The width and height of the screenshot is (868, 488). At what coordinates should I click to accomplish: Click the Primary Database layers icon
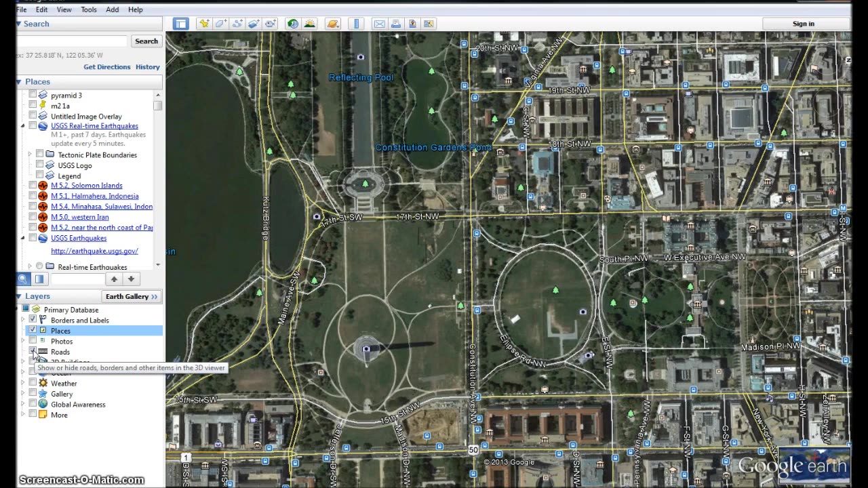tap(37, 310)
